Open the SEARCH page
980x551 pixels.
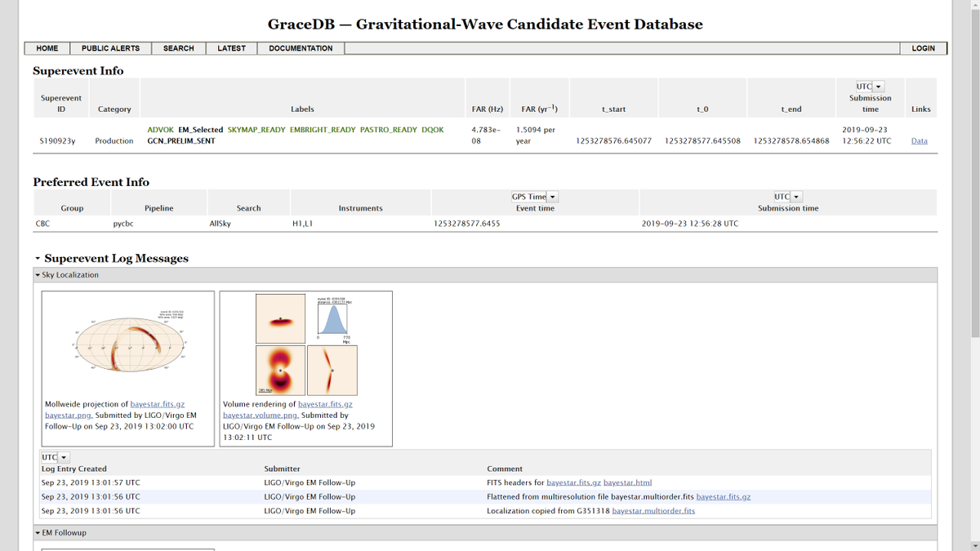coord(179,48)
